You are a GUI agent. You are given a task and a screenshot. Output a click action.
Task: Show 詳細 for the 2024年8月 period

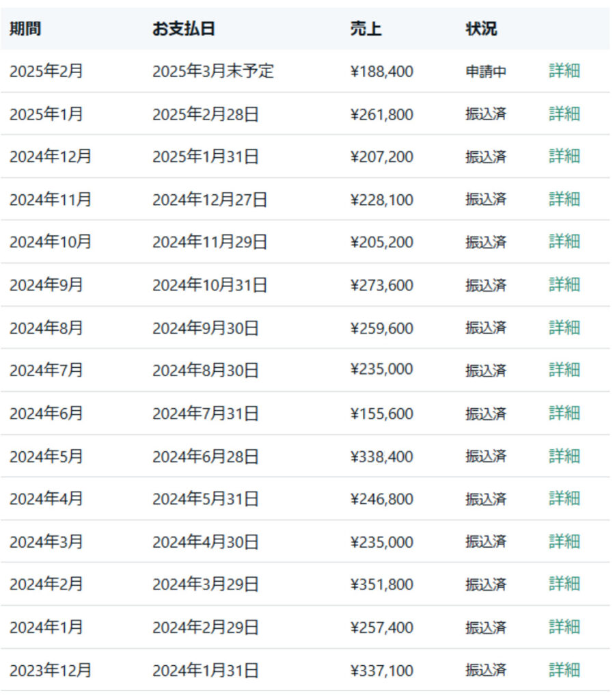pos(564,327)
